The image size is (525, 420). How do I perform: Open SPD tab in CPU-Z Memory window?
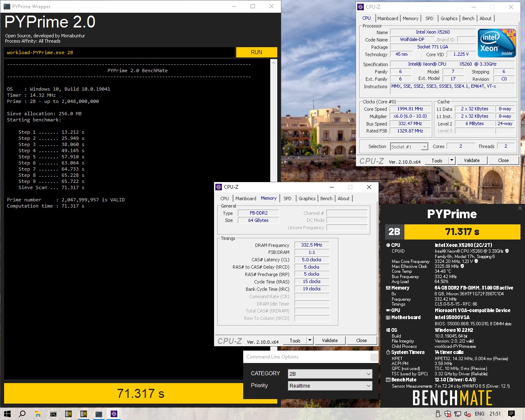(288, 199)
